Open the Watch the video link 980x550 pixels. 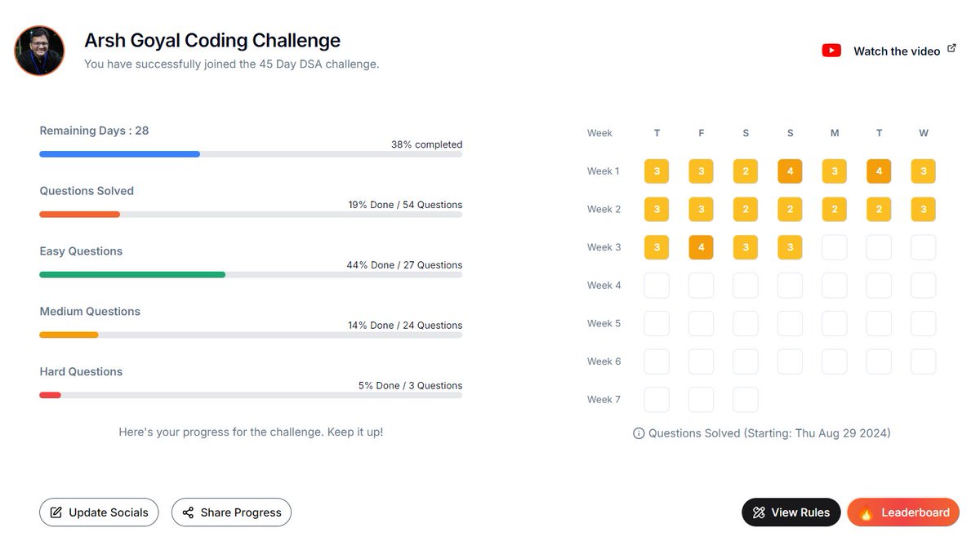click(x=897, y=51)
